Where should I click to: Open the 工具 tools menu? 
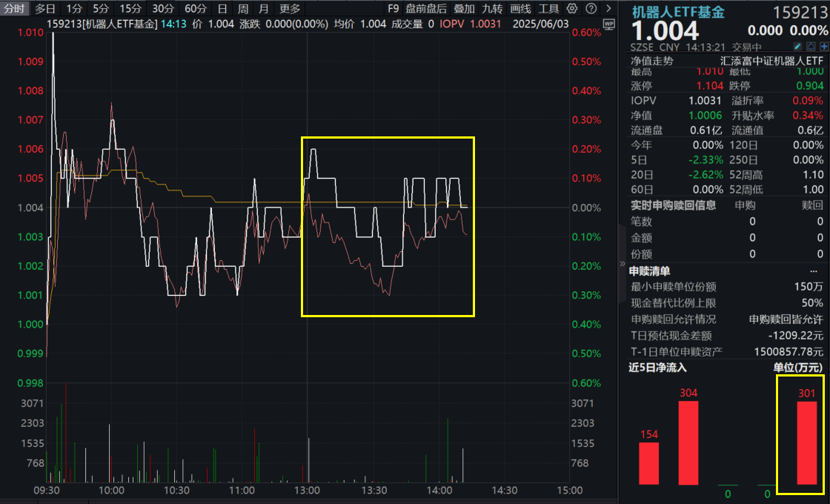click(548, 9)
